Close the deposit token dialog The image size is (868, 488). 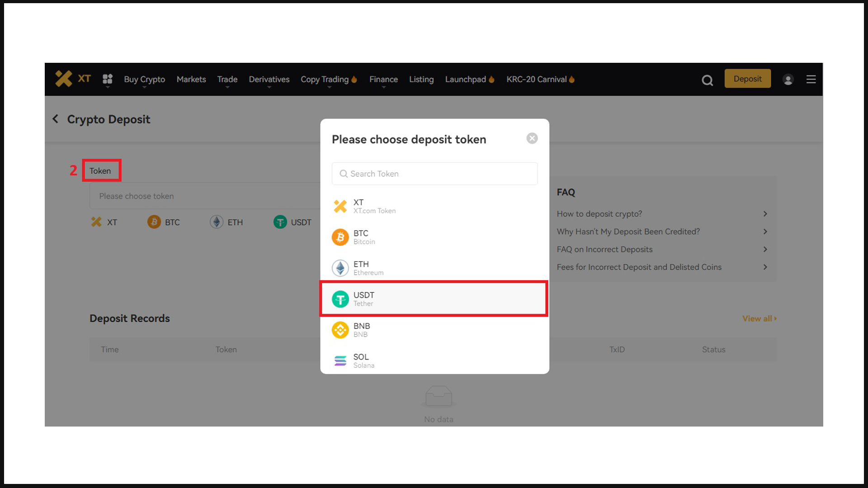pos(532,138)
